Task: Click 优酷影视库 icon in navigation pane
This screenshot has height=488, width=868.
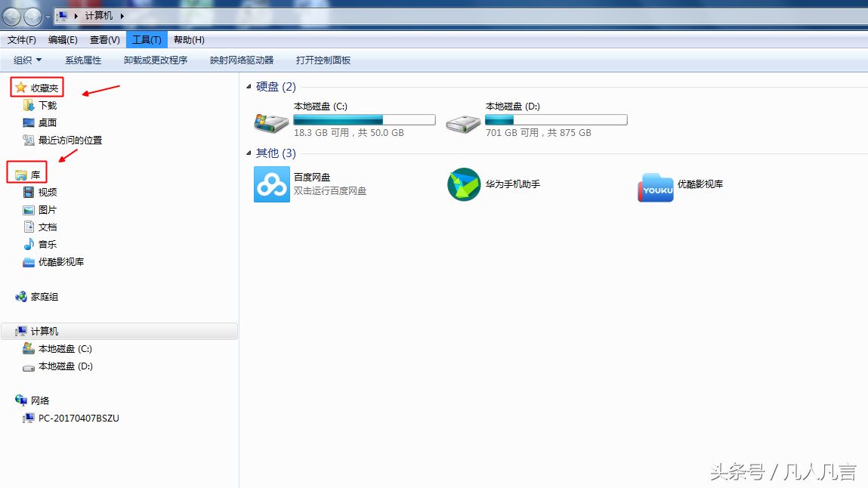Action: 29,261
